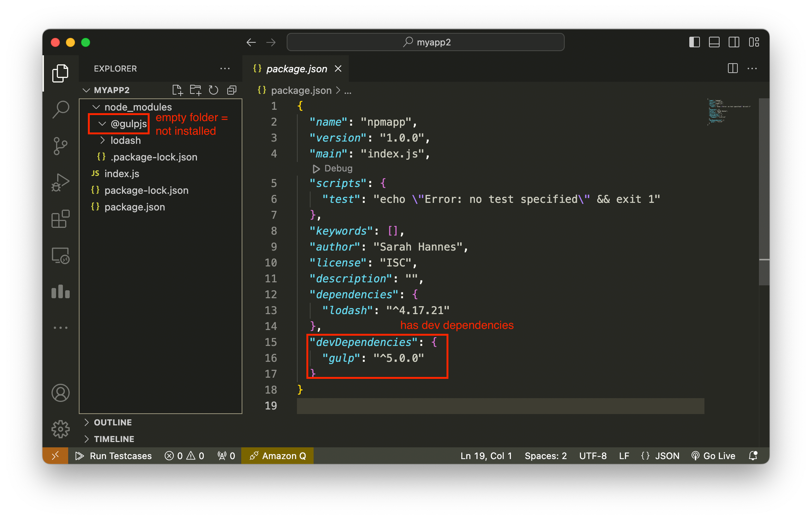Change file encoding UTF-8

[x=593, y=456]
